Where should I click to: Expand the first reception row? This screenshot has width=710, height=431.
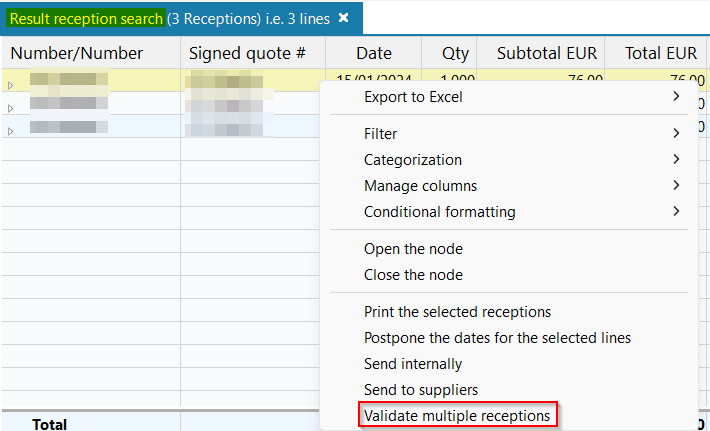[11, 86]
